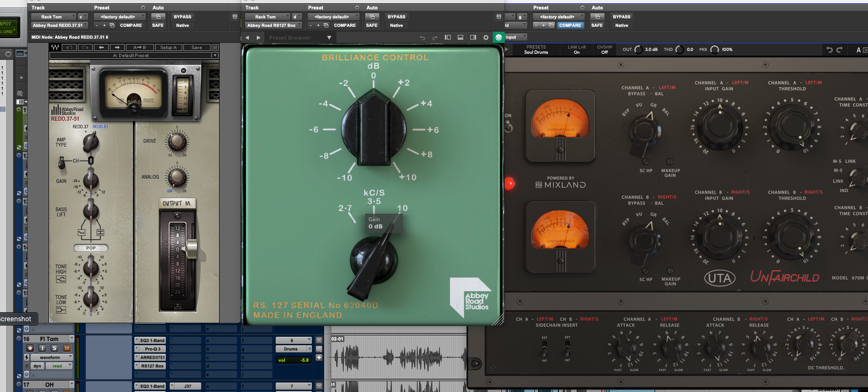Toggle BYPASS on REDD.37.51 plugin
Viewport: 868px width, 392px height.
pos(182,17)
